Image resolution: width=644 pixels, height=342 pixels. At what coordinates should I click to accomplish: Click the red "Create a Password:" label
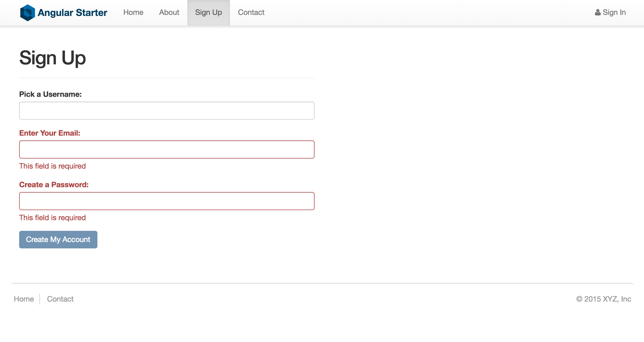click(54, 185)
